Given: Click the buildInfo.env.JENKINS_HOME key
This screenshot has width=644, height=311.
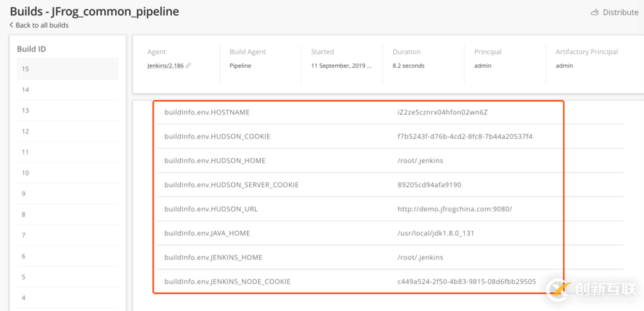Looking at the screenshot, I should 213,258.
